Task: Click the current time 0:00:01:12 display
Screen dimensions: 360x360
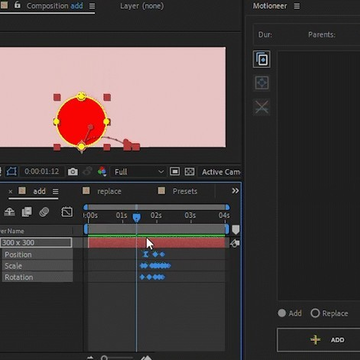Action: (x=42, y=172)
